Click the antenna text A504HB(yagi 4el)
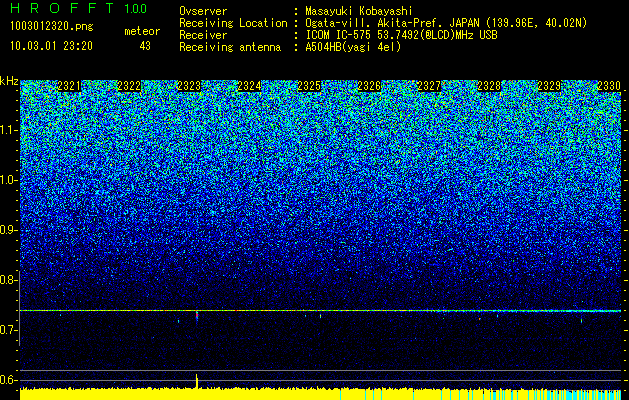 coord(353,47)
